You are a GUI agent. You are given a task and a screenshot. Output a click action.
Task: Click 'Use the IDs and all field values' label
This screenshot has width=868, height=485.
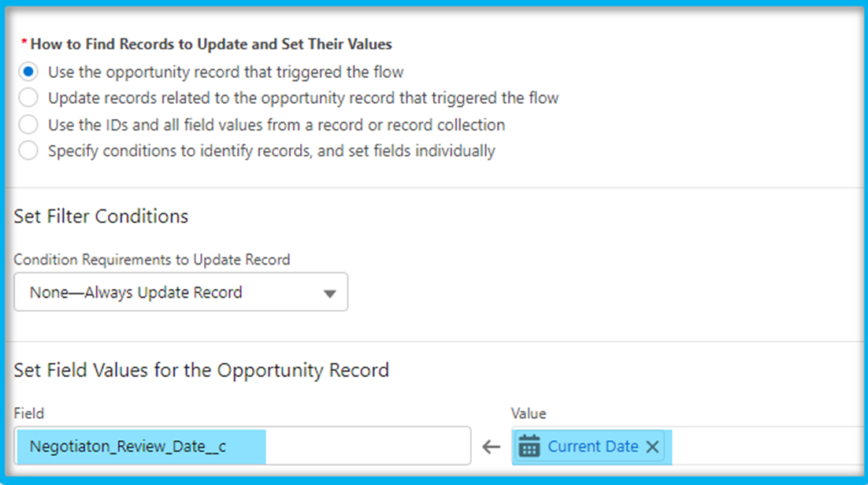tap(276, 124)
